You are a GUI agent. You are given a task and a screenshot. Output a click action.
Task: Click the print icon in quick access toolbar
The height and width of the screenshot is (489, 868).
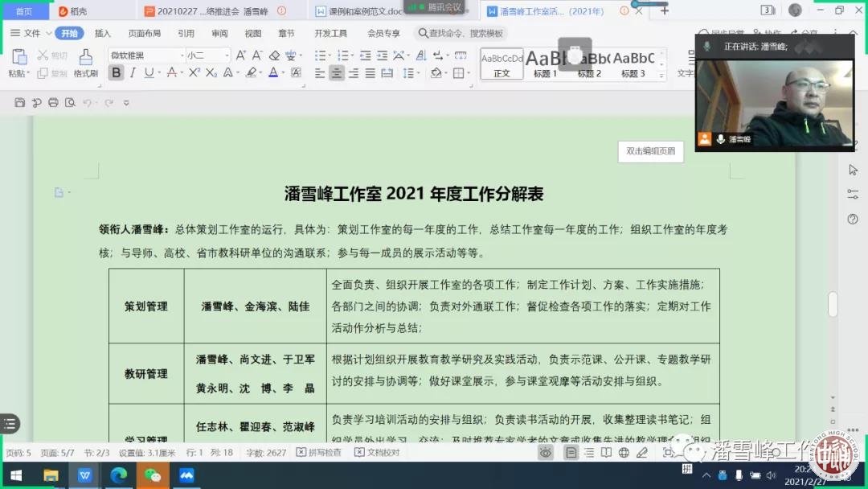coord(53,103)
